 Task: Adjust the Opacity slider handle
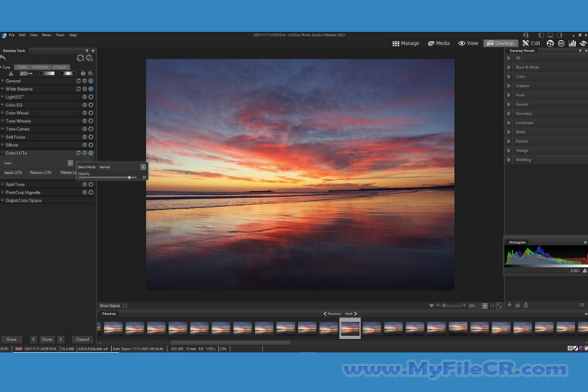tap(129, 177)
